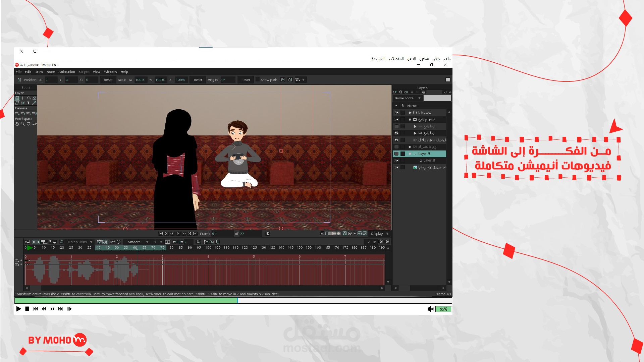This screenshot has height=362, width=644.
Task: Select the Track Camera tool
Action: pyautogui.click(x=17, y=113)
